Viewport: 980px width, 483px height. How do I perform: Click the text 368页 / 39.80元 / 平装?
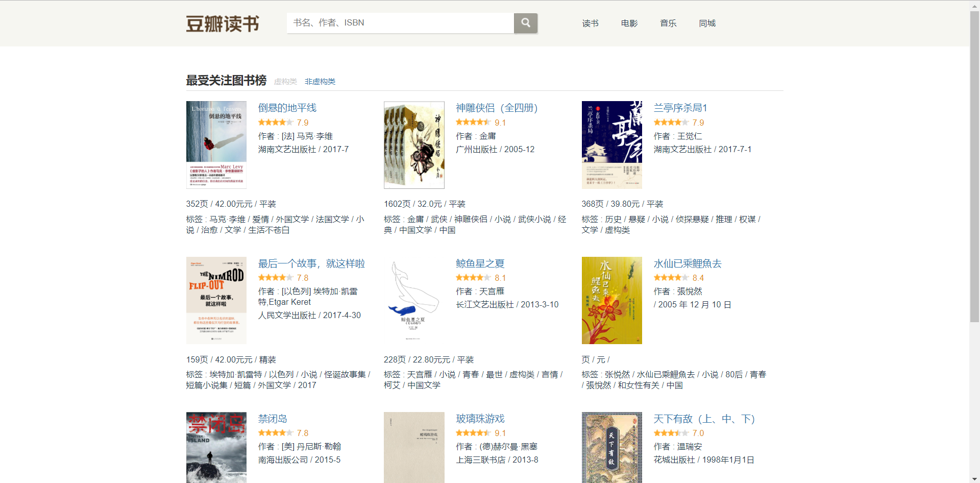[x=623, y=204]
